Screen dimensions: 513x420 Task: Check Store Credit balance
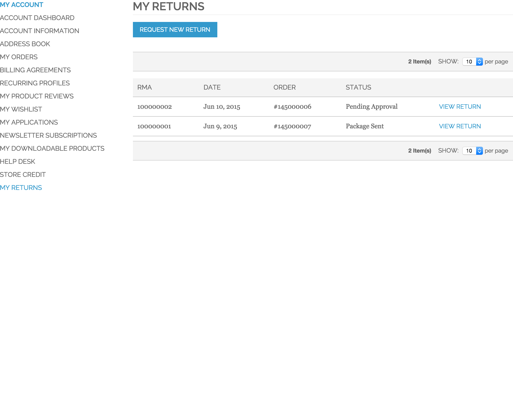23,175
